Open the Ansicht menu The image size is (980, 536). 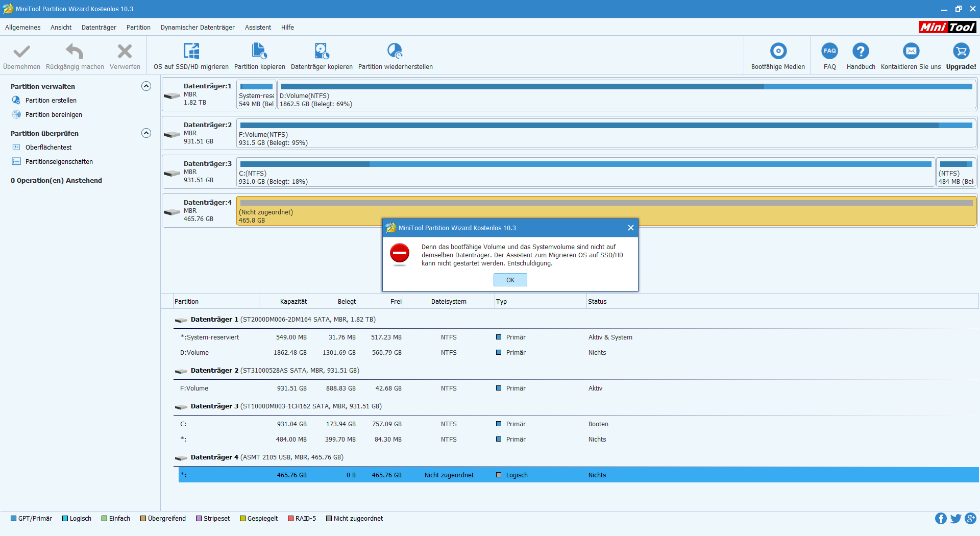point(61,28)
